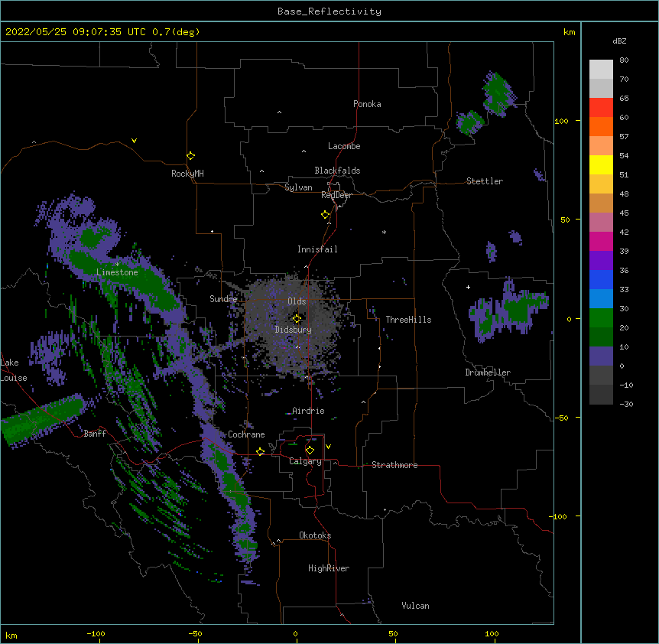
Task: Click the Cochrane city label
Action: [x=246, y=434]
